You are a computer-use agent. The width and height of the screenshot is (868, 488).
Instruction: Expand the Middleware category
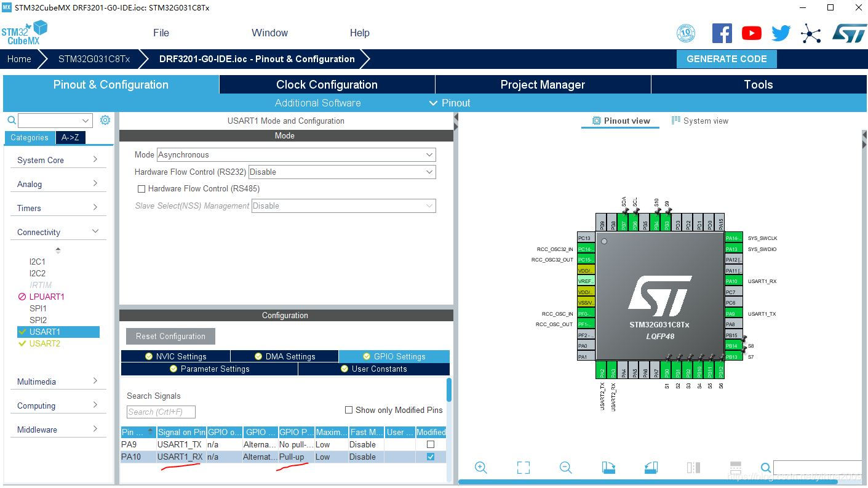[58, 430]
